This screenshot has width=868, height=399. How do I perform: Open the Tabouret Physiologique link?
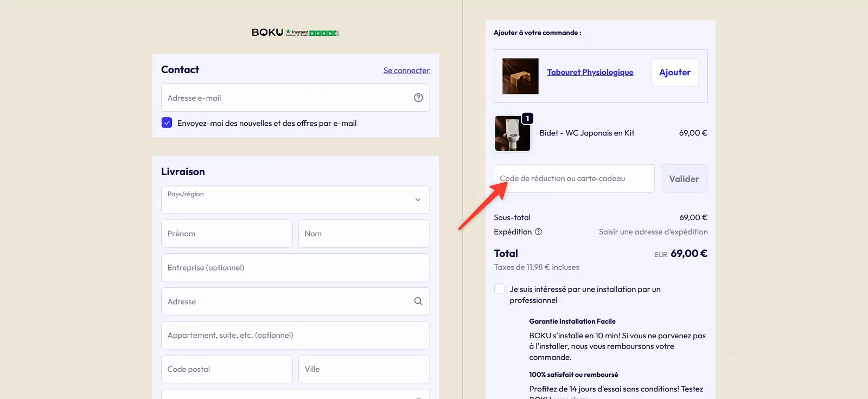point(590,72)
